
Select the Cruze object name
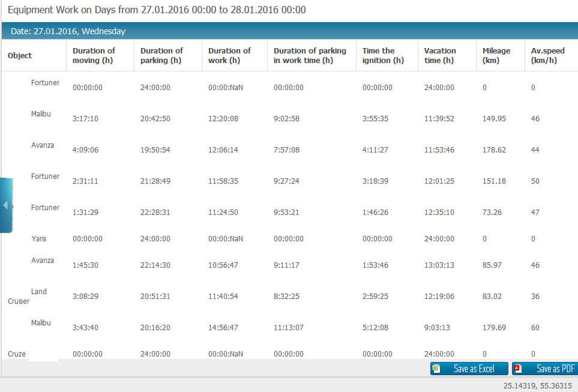pos(17,354)
